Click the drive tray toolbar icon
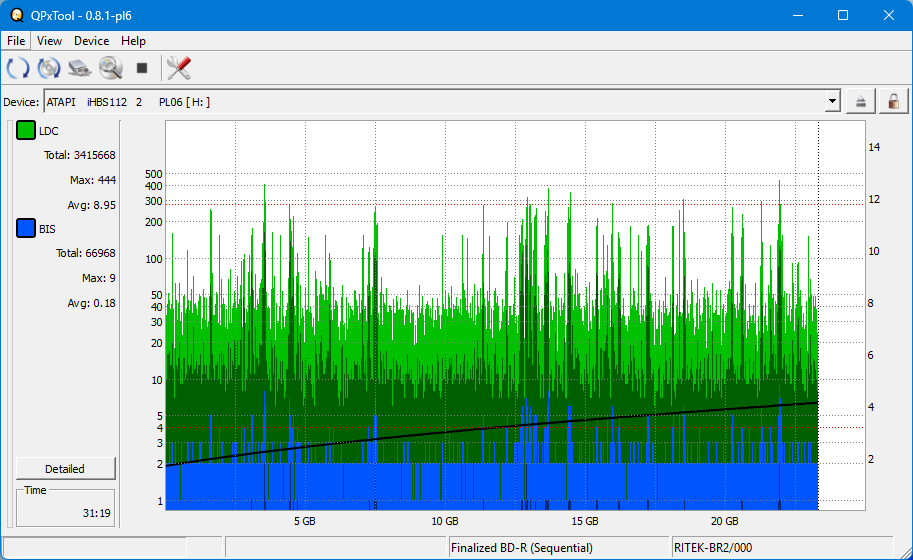Screen dimensions: 913x560 80,68
